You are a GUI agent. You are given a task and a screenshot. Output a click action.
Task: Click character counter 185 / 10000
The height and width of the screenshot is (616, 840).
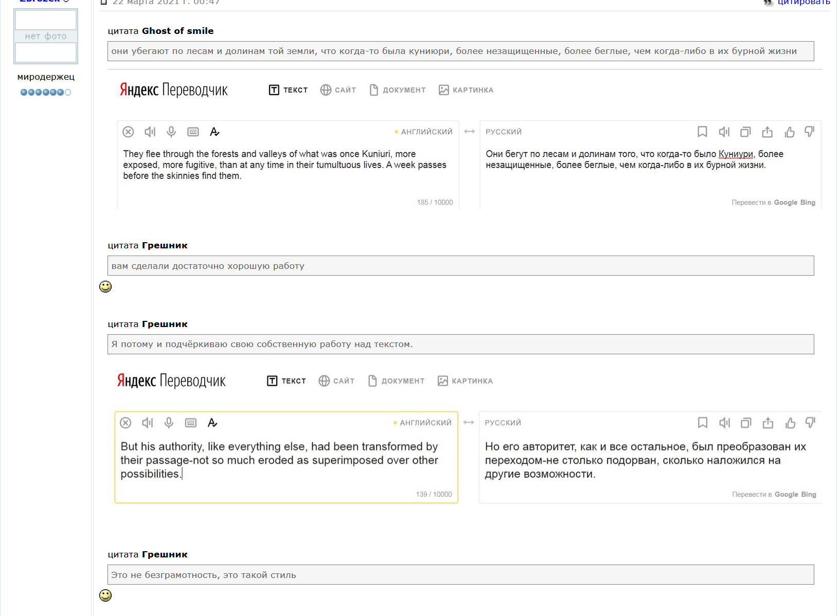[x=435, y=203]
